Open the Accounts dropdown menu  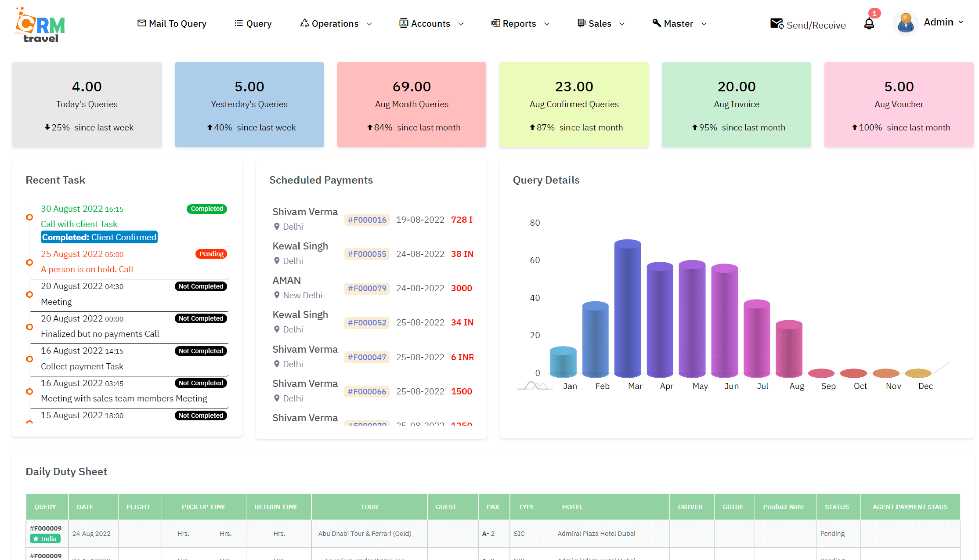(x=431, y=24)
